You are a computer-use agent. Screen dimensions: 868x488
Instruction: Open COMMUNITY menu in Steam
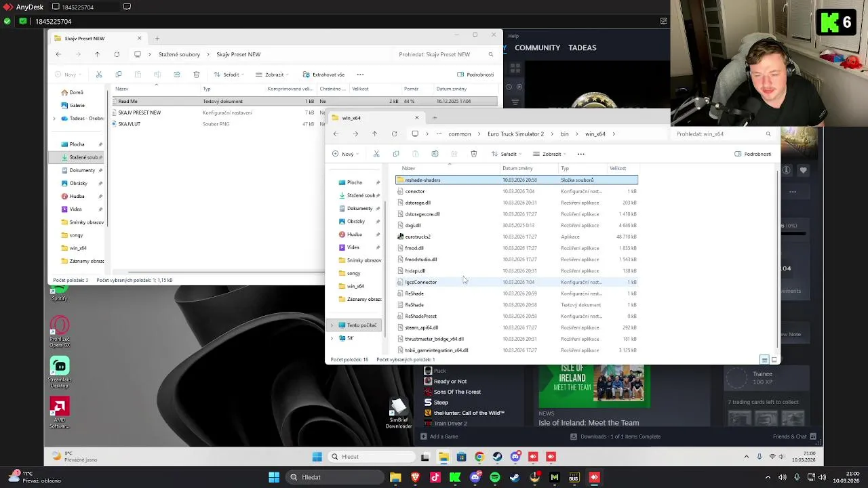pyautogui.click(x=537, y=48)
